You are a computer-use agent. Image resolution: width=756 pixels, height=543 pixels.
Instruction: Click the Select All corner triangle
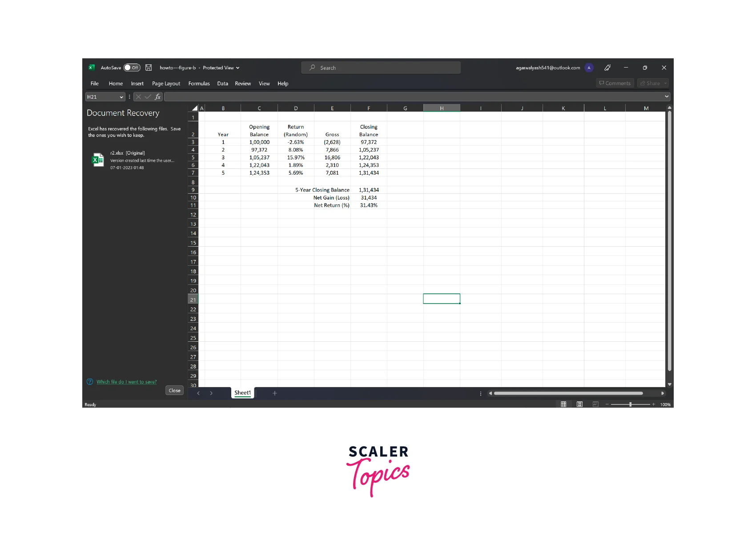point(194,108)
